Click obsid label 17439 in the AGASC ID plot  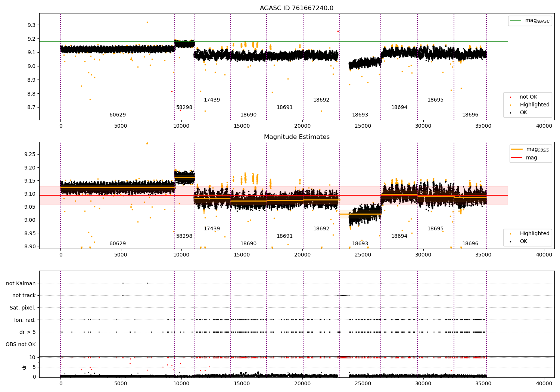(212, 100)
